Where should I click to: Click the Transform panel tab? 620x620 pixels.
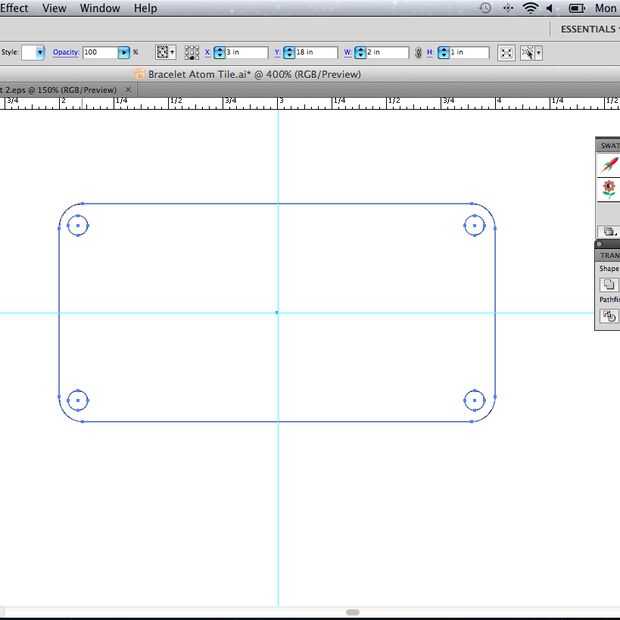click(610, 255)
